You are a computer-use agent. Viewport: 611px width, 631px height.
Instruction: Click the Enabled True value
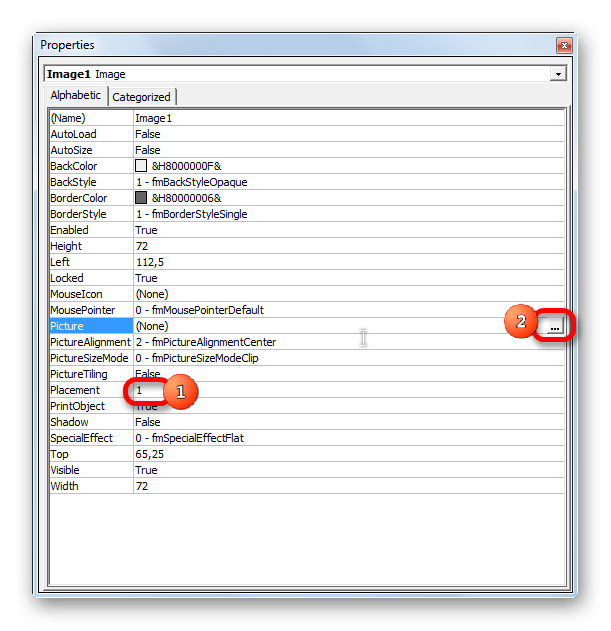tap(349, 230)
